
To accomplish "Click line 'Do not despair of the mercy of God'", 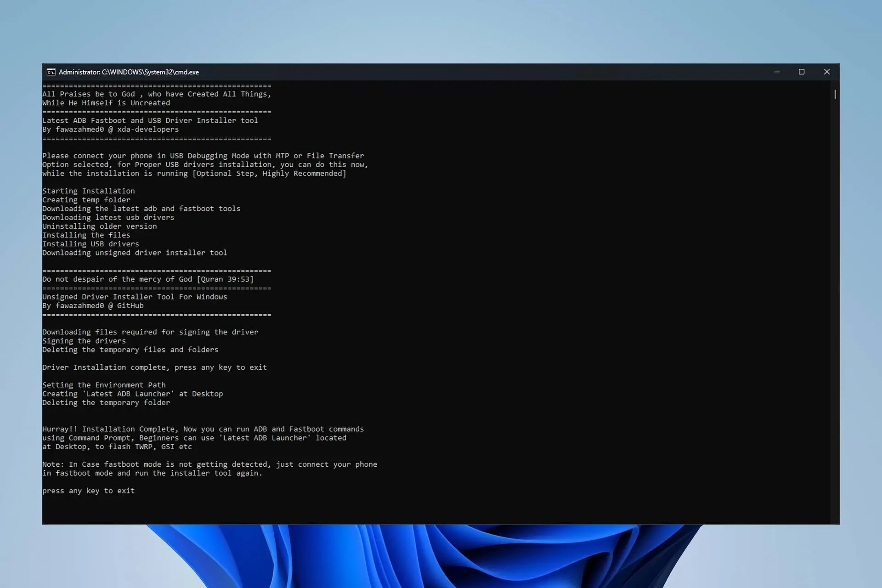I will (x=148, y=279).
